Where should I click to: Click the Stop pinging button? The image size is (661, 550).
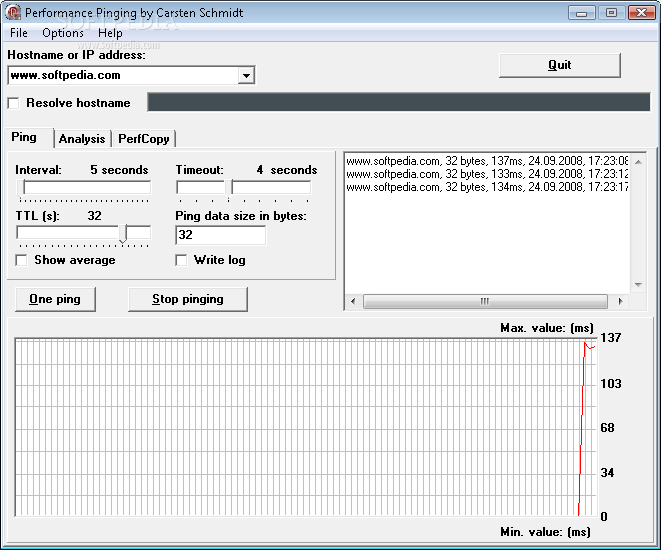click(188, 299)
